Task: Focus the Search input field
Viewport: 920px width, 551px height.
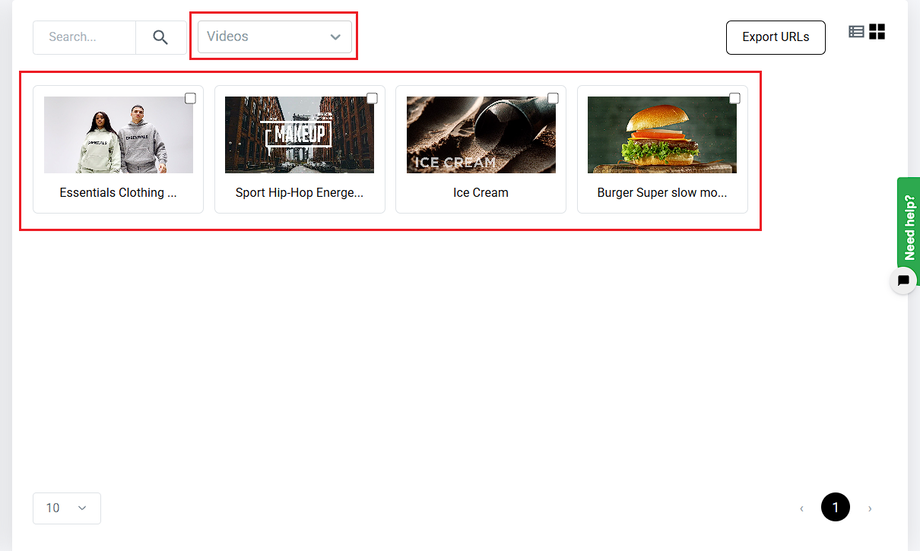Action: click(x=84, y=38)
